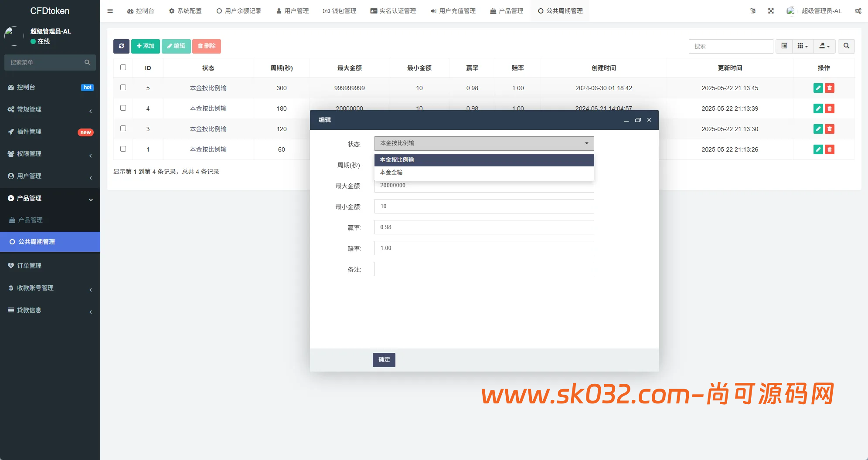The height and width of the screenshot is (460, 868).
Task: Toggle the select-all checkbox in table header
Action: (x=123, y=68)
